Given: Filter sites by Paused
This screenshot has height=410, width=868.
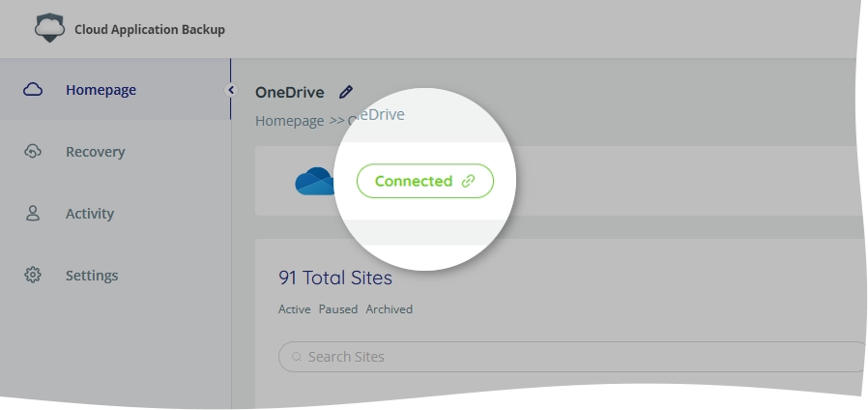Looking at the screenshot, I should click(x=338, y=309).
